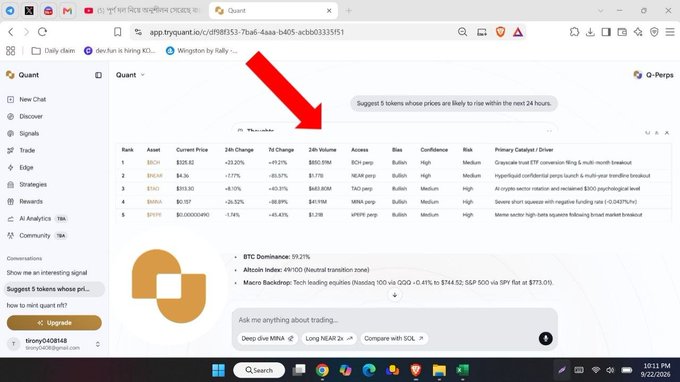Jump to latest message arrow button
The height and width of the screenshot is (382, 680).
[395, 295]
